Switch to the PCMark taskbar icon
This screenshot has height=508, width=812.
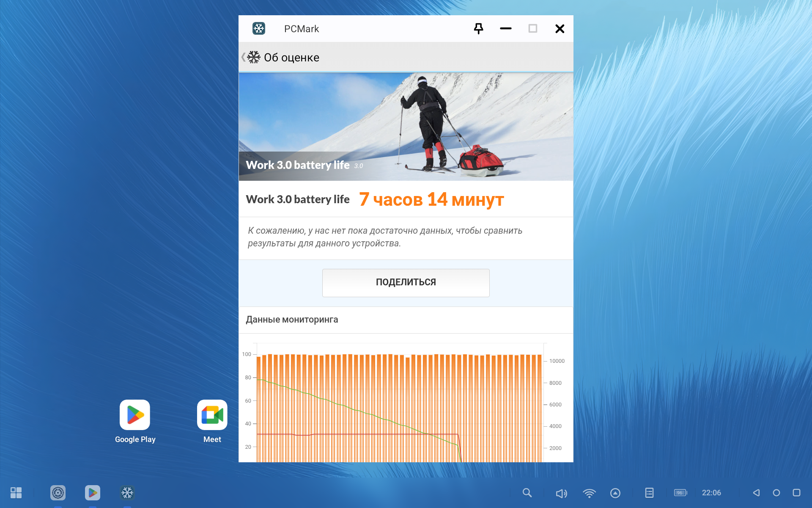point(127,493)
